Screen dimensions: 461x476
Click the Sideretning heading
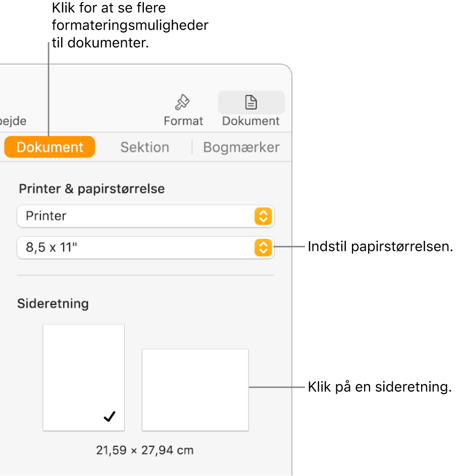[53, 303]
